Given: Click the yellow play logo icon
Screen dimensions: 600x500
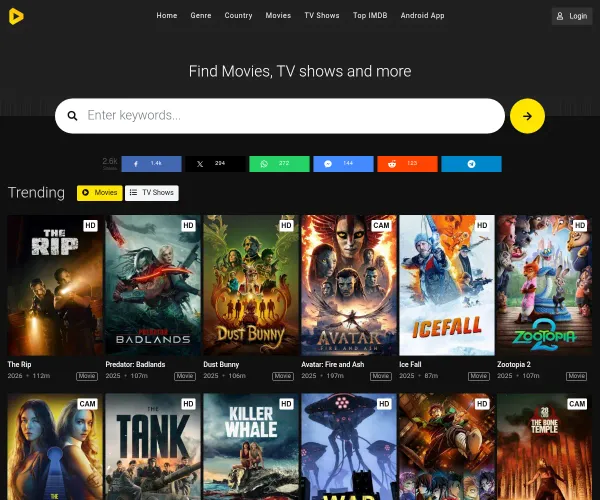Looking at the screenshot, I should coord(16,16).
